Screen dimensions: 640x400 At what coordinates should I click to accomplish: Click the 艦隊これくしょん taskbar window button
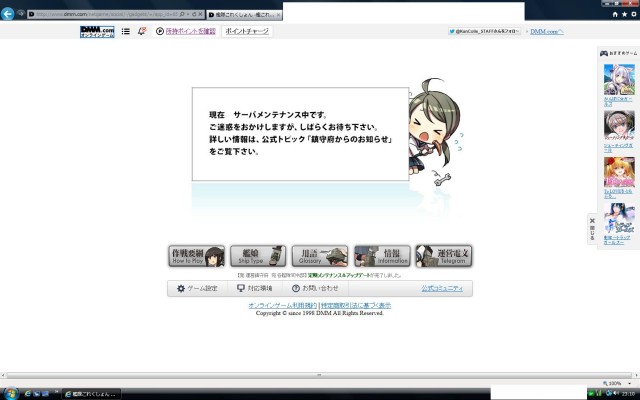click(91, 394)
